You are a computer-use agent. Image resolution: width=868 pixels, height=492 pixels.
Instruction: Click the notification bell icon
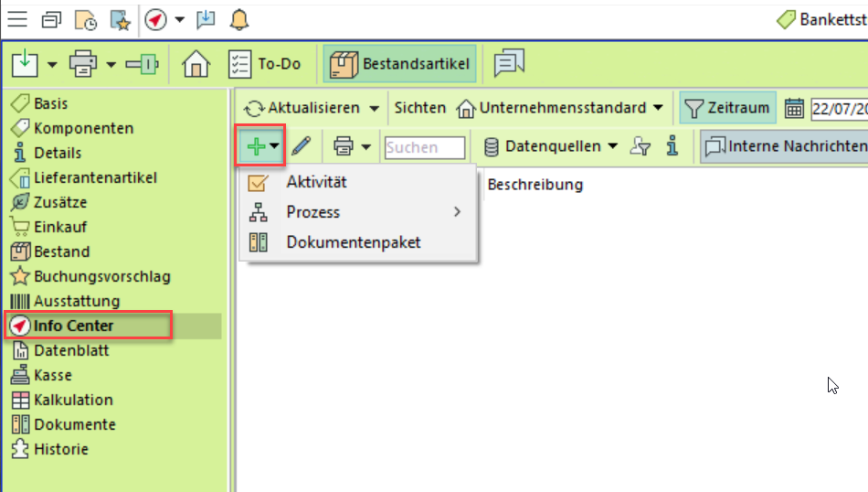(x=239, y=19)
